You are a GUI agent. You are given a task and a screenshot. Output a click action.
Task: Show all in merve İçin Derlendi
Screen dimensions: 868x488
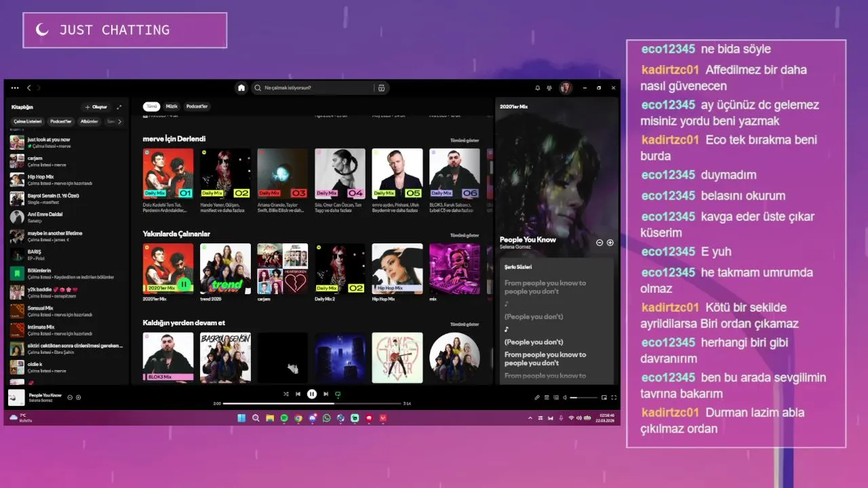tap(465, 140)
